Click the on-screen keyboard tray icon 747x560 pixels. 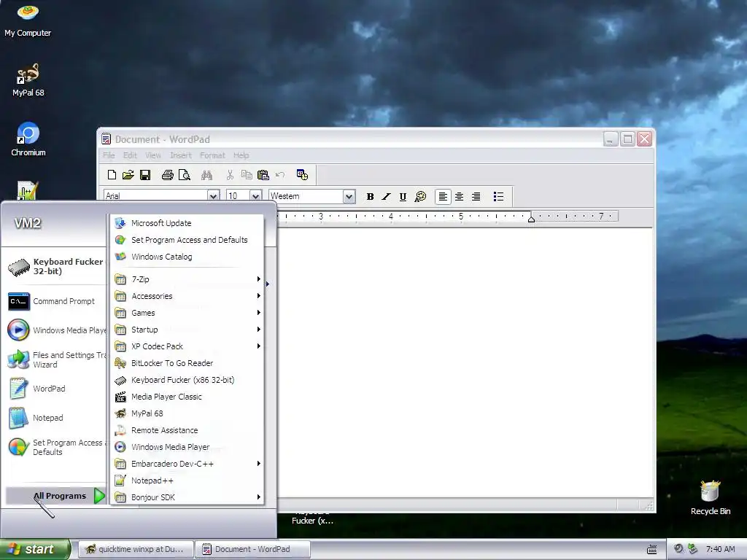(x=651, y=550)
